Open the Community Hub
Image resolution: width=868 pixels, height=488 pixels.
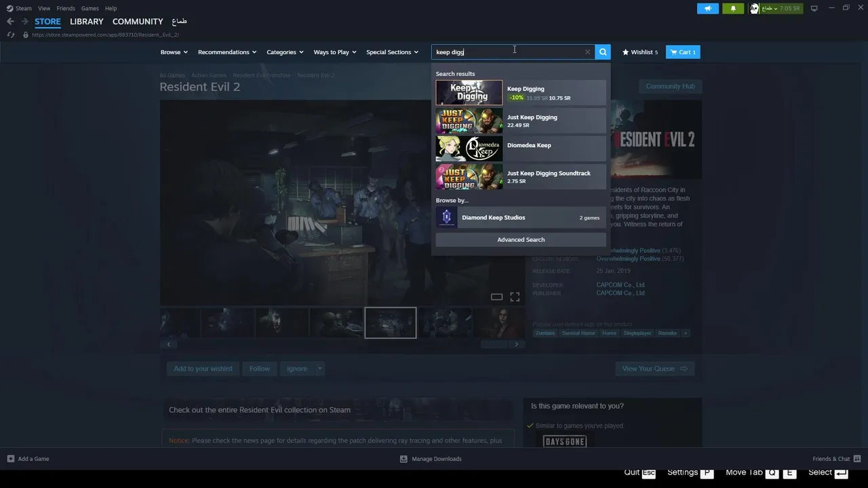point(670,86)
